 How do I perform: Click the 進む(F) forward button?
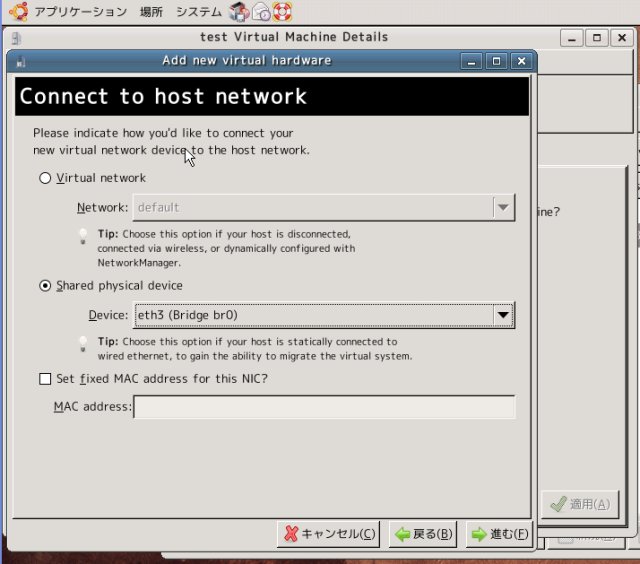pyautogui.click(x=499, y=534)
